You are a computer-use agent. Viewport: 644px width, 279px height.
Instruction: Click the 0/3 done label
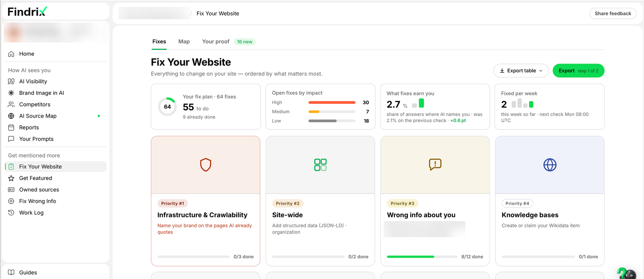(244, 256)
